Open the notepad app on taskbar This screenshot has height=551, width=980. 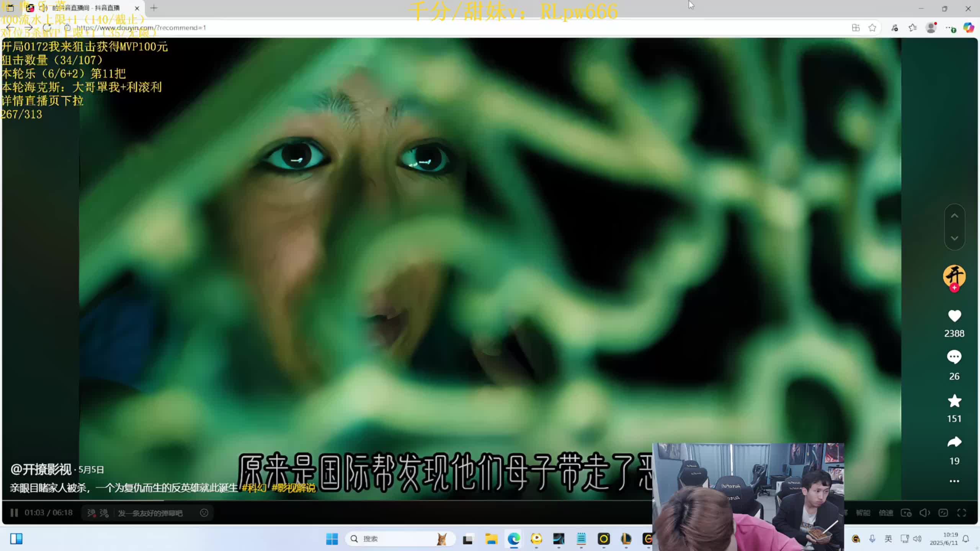(x=581, y=539)
